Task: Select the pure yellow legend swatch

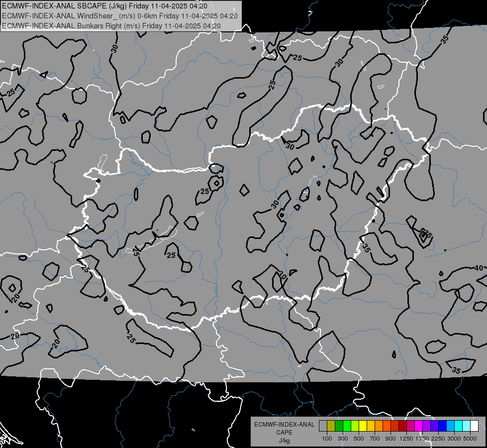Action: [363, 426]
